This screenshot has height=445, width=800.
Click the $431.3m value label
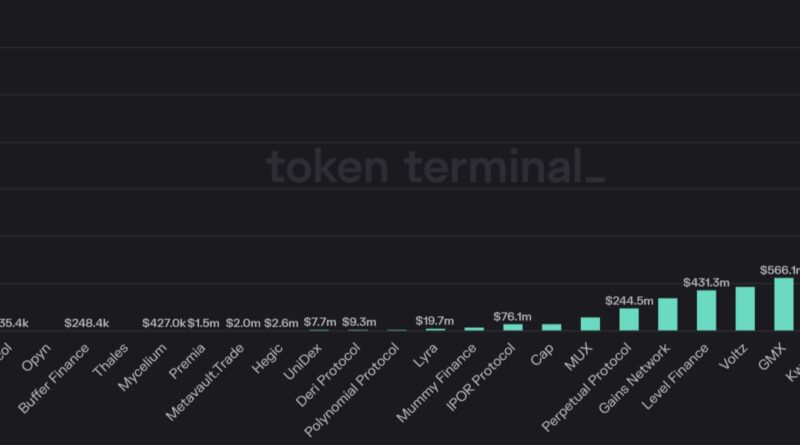click(707, 283)
